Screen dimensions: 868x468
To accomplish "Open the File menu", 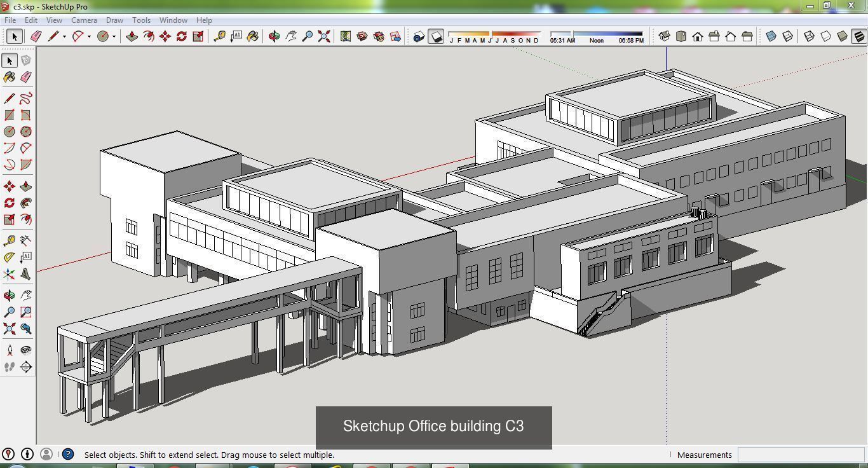I will tap(10, 20).
